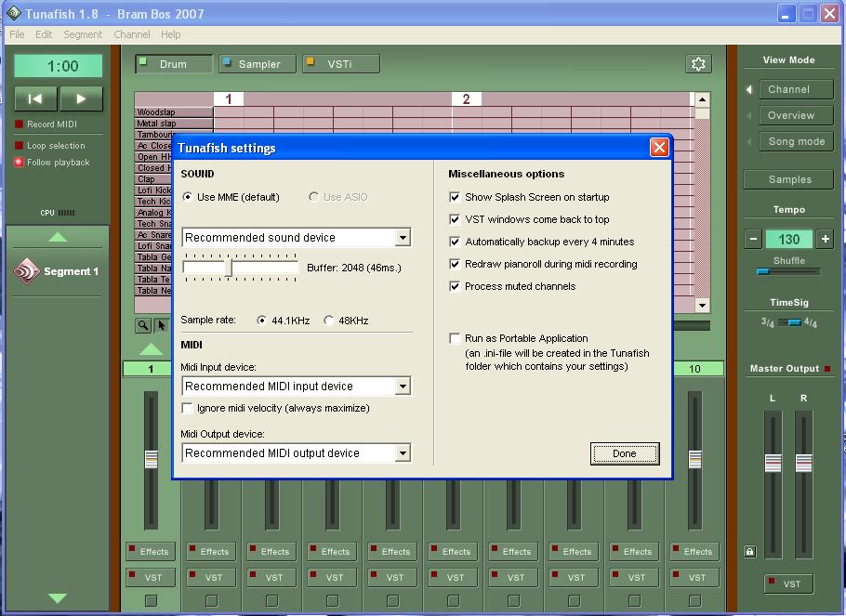Open the VST button for channel 1
Viewport: 846px width, 616px height.
pos(151,578)
